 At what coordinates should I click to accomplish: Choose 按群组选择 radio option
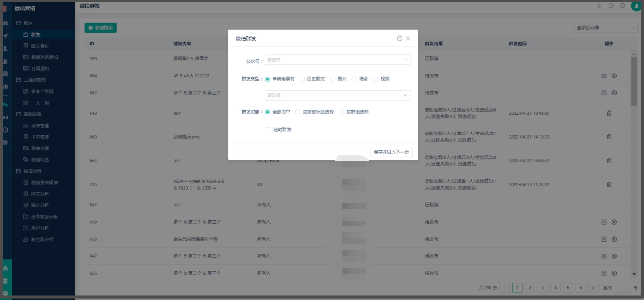point(341,112)
